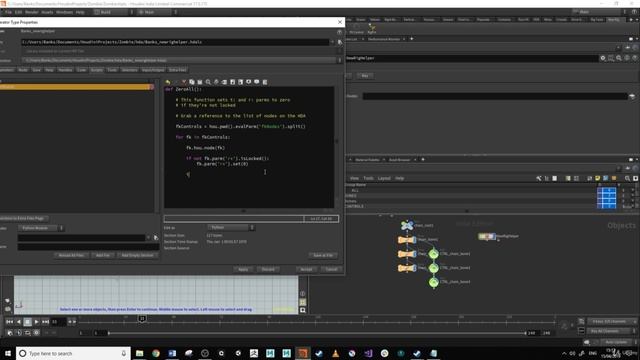The height and width of the screenshot is (360, 640).
Task: Select the chain_root1 null node
Action: 407,225
